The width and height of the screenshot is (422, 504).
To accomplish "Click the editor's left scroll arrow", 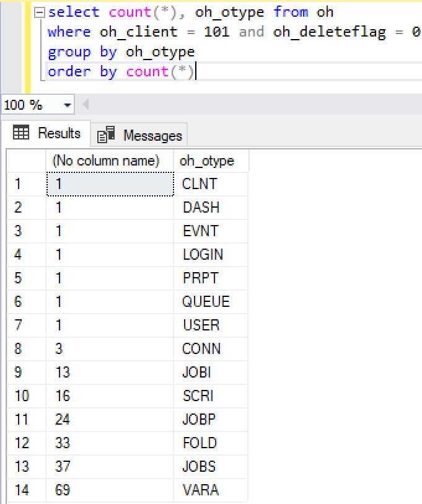I will [86, 105].
